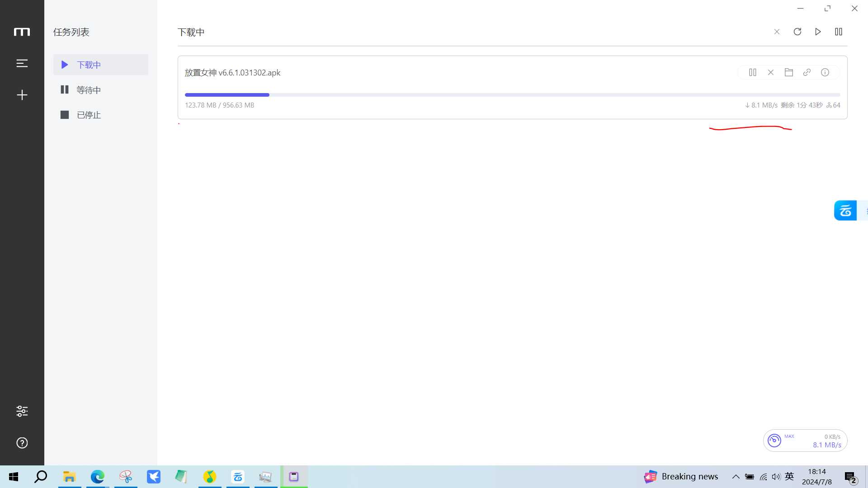Open preferences sliders icon

[22, 411]
